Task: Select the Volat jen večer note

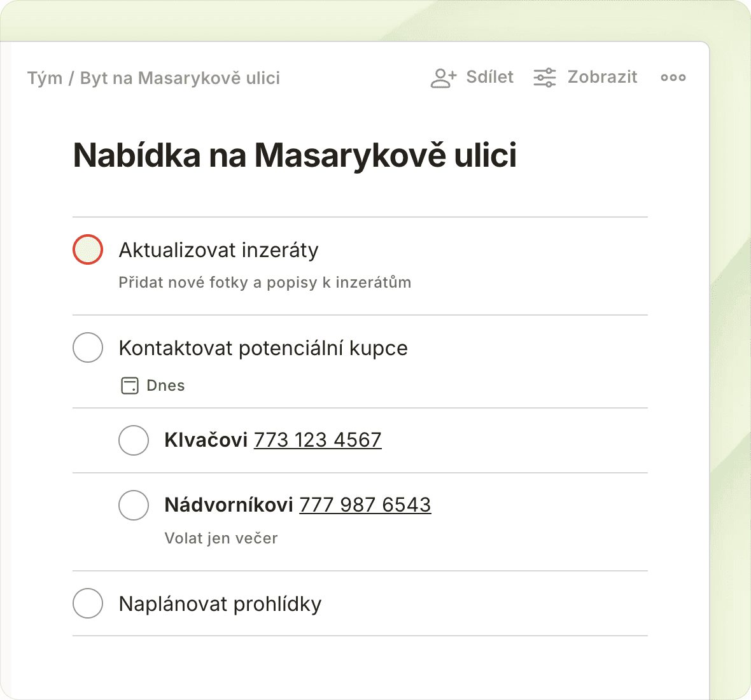Action: 221,538
